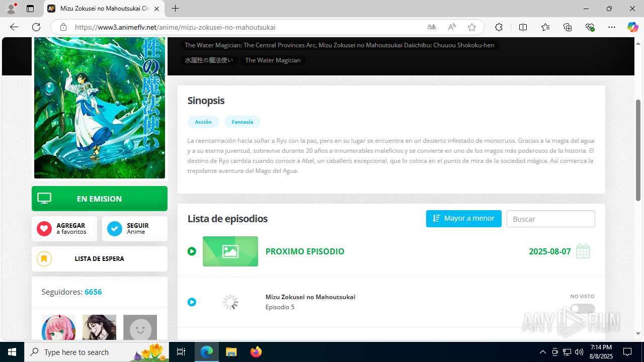Open the Favorites list icon
Image resolution: width=644 pixels, height=362 pixels.
coord(545,27)
